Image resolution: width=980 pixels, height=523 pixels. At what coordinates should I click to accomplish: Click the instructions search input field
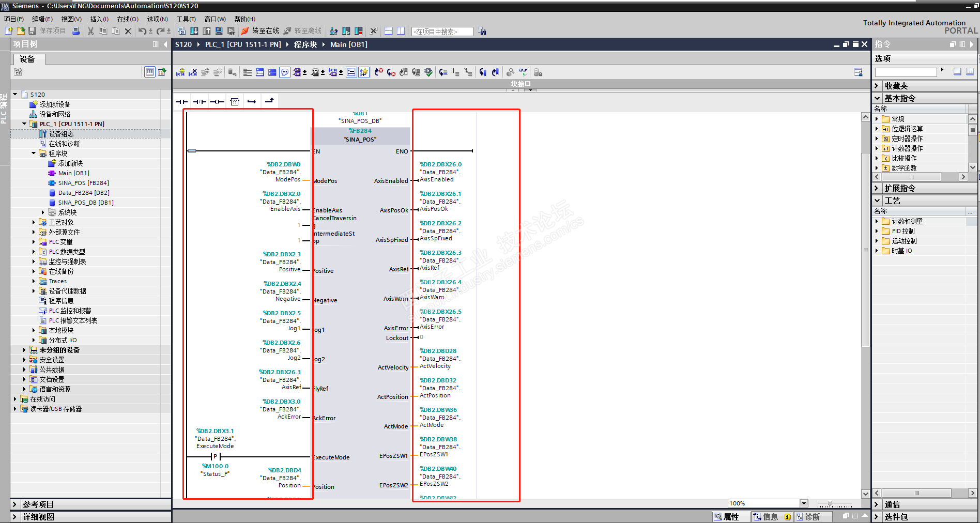[906, 72]
